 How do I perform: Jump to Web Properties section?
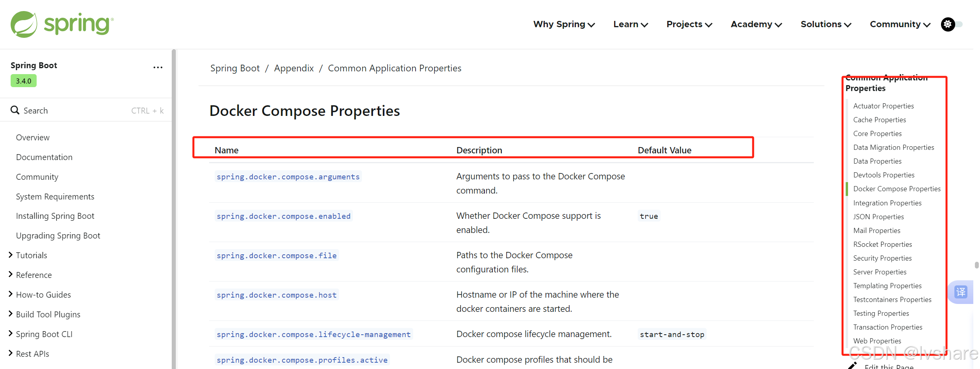[x=877, y=341]
